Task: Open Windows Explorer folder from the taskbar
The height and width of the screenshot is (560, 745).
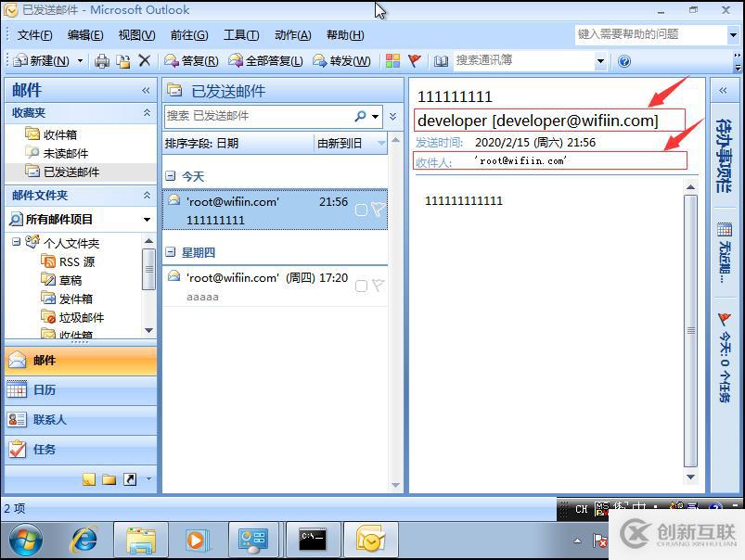Action: 141,540
